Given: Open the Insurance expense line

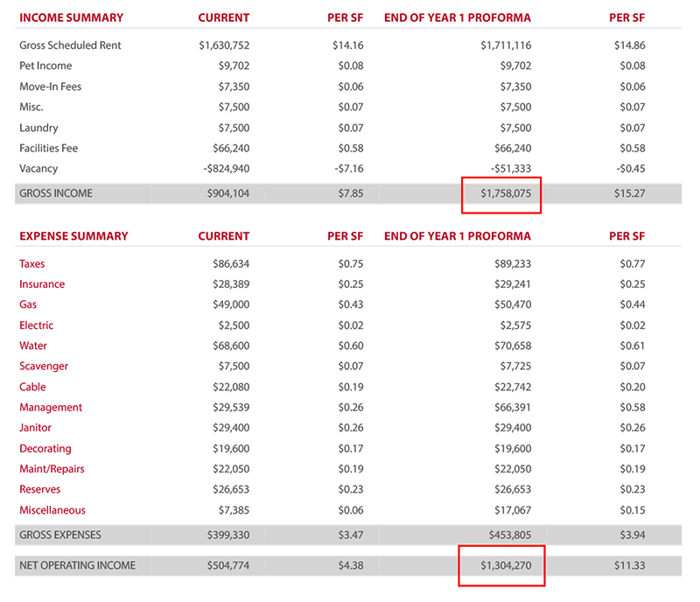Looking at the screenshot, I should pos(42,284).
